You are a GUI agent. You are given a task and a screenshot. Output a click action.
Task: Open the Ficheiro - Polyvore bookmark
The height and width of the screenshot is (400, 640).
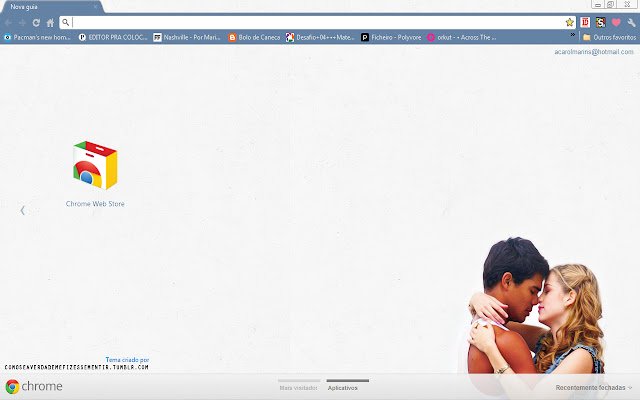click(391, 37)
